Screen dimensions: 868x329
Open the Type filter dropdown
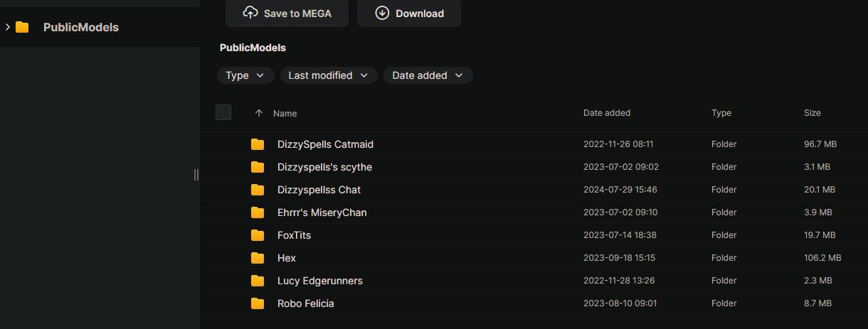(245, 75)
